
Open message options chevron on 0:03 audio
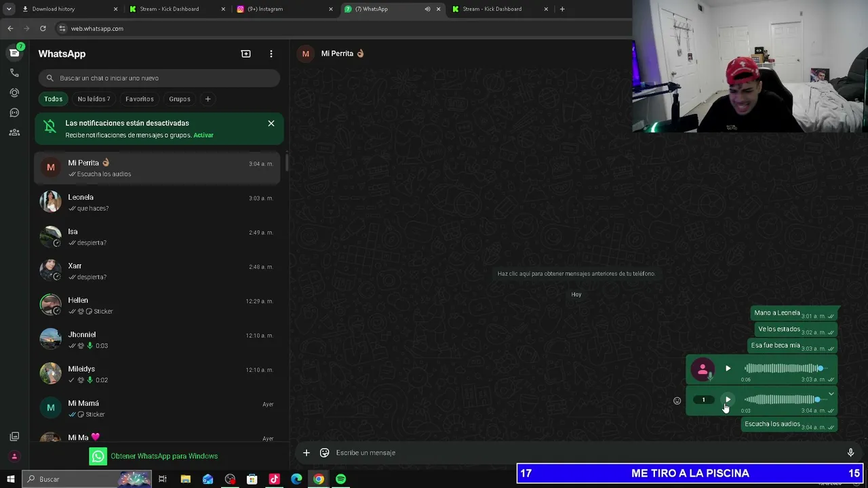pos(831,394)
